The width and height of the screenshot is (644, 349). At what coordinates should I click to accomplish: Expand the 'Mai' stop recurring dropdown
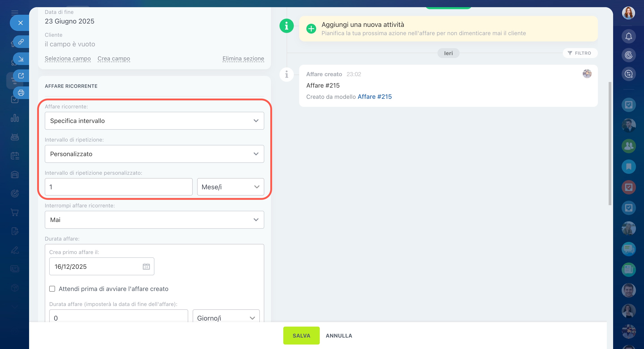coord(154,220)
